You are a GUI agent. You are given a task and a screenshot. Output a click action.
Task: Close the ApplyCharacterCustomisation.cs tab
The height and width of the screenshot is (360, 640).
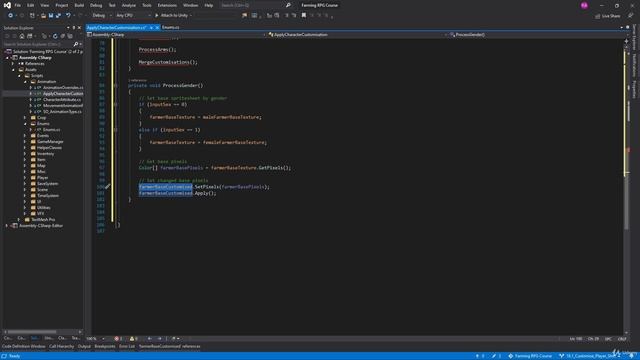157,27
